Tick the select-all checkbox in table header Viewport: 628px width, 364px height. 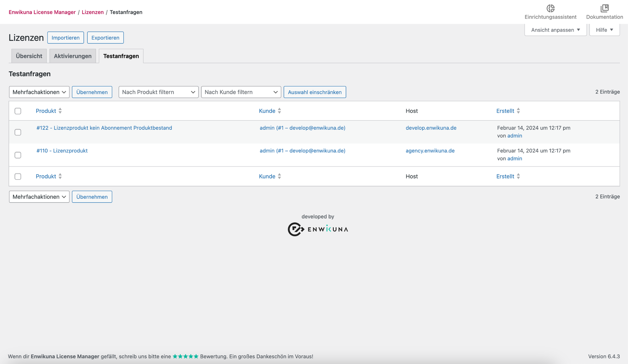point(18,111)
